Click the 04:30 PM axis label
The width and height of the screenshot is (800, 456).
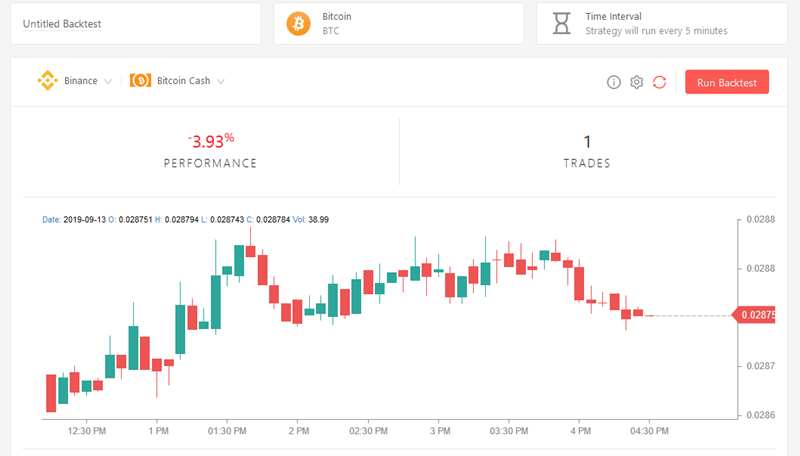point(649,431)
